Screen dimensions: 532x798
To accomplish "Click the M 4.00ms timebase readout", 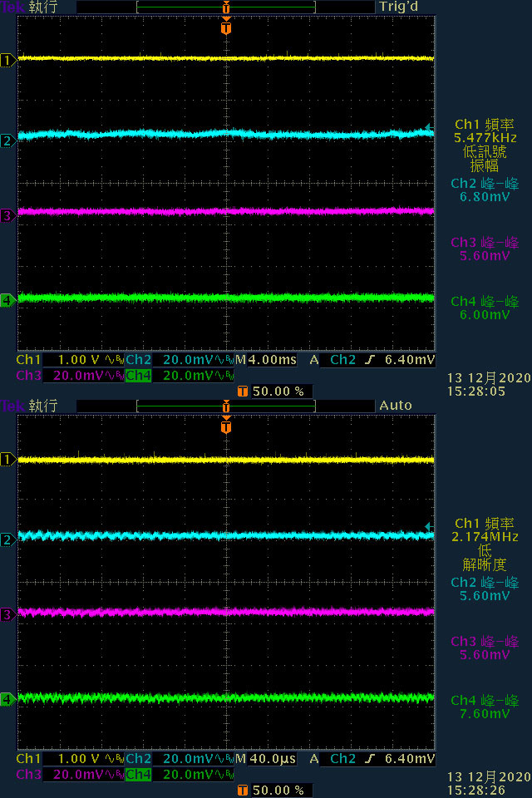I will tap(266, 360).
